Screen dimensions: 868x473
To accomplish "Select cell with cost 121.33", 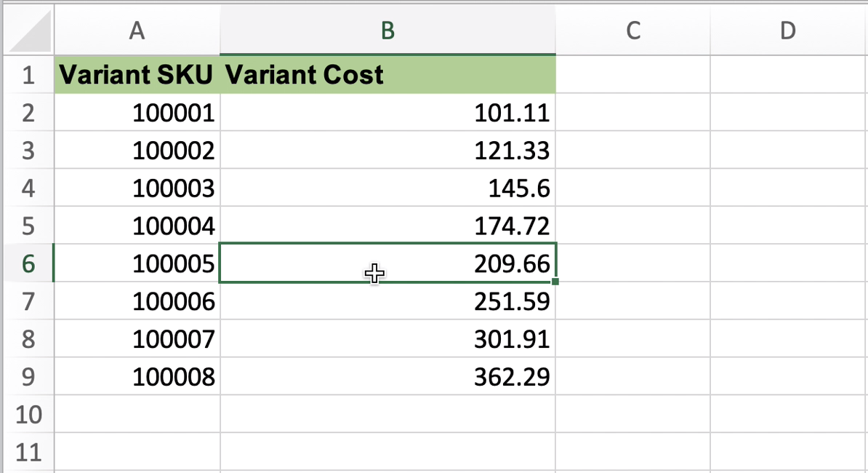I will pos(387,151).
